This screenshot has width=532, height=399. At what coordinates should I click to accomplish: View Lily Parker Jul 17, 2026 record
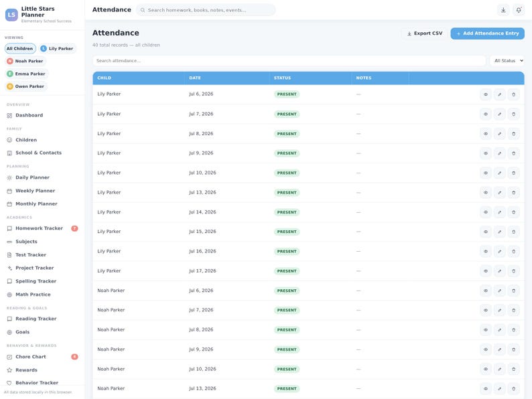tap(486, 271)
